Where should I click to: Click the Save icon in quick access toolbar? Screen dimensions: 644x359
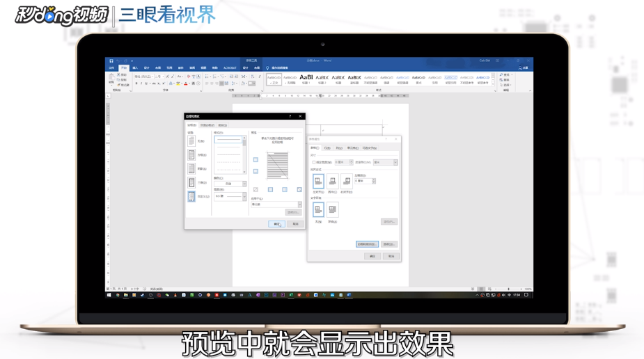tap(111, 61)
